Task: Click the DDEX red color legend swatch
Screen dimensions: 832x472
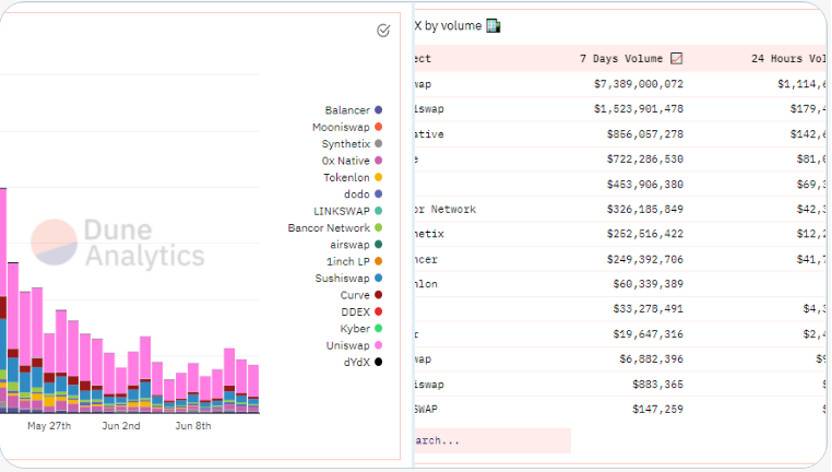Action: coord(378,312)
